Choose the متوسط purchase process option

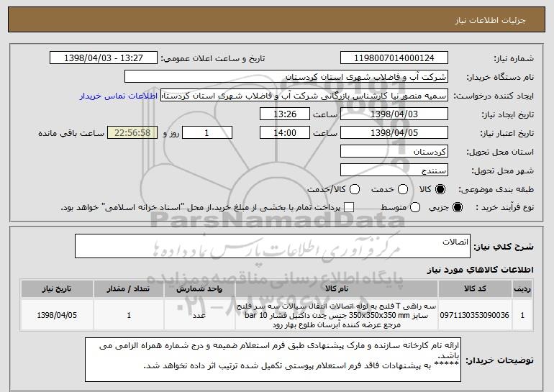[415, 208]
